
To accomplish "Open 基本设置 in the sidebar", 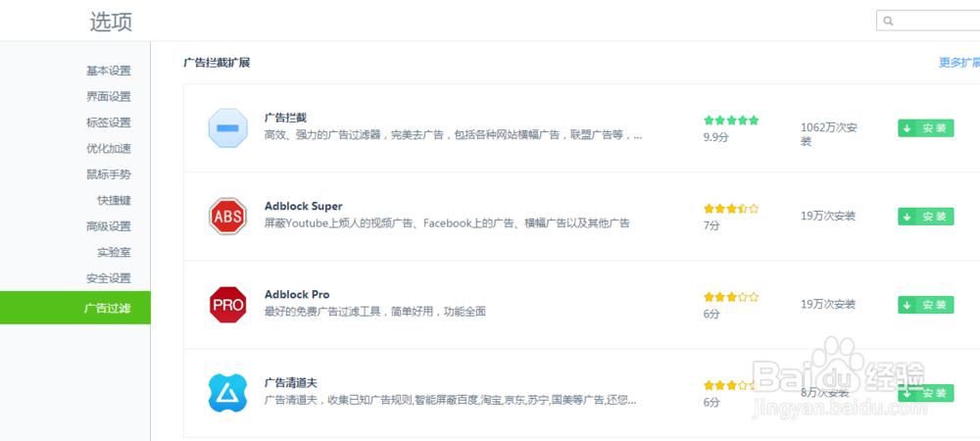I will pos(108,71).
